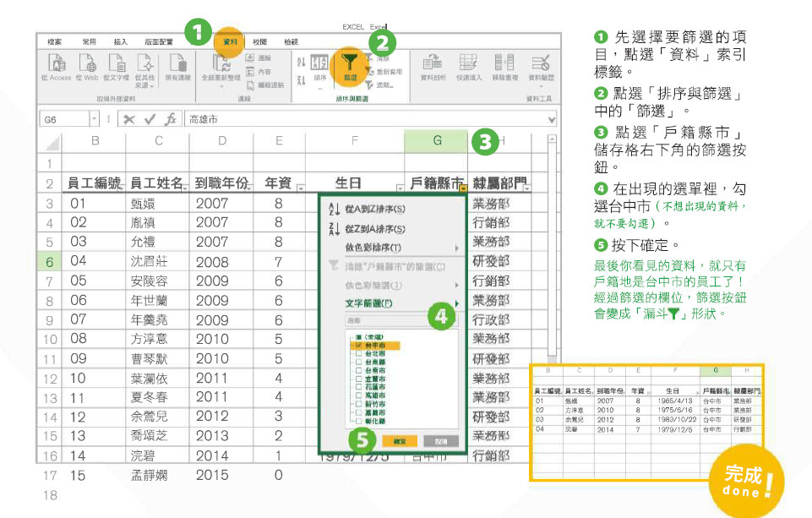This screenshot has width=812, height=518.
Task: Click the 確定 button in the filter menu
Action: coord(400,441)
